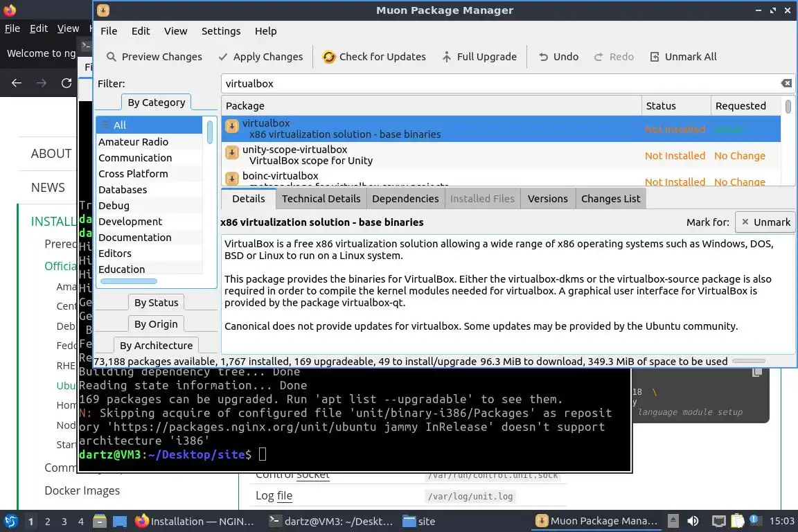Click the Firefox Installation taskbar entry
798x532 pixels.
(195, 522)
